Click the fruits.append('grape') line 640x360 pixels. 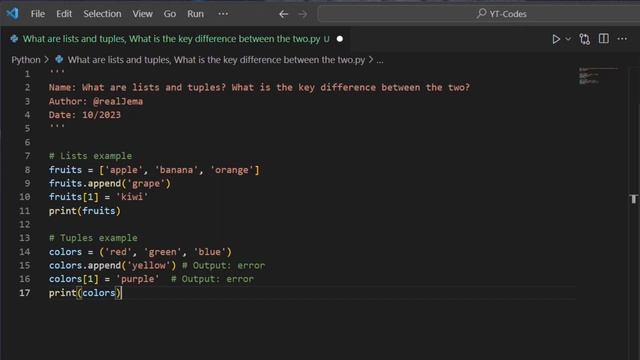[x=109, y=183]
